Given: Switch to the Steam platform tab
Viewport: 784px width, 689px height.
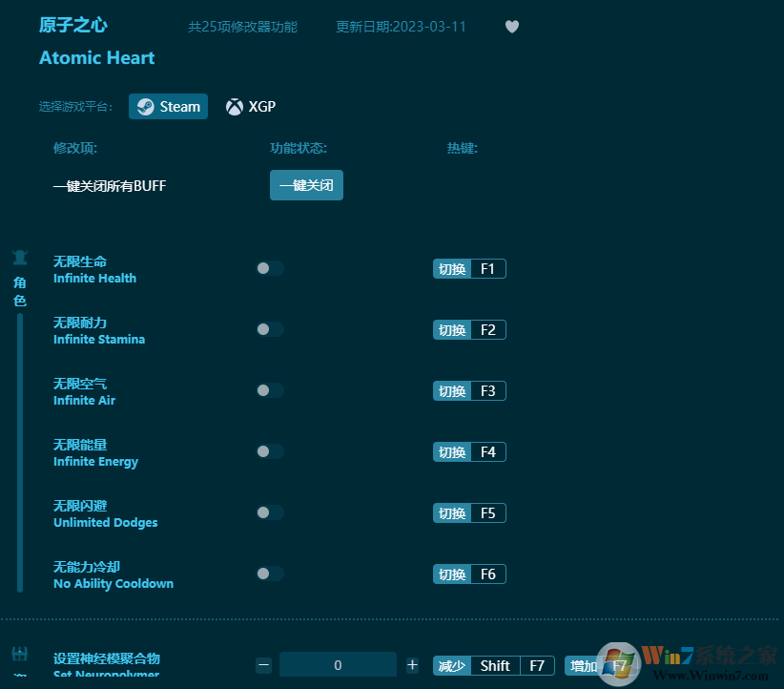Looking at the screenshot, I should 168,106.
